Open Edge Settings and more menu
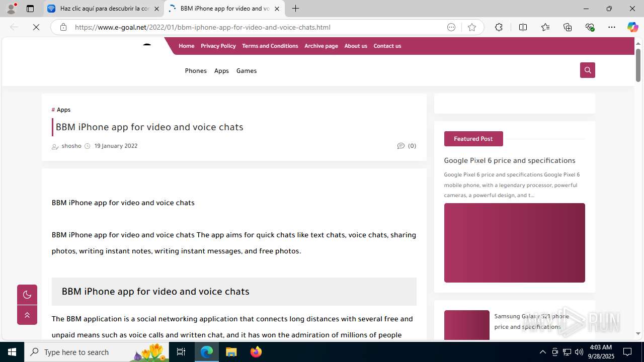644x362 pixels. 612,27
